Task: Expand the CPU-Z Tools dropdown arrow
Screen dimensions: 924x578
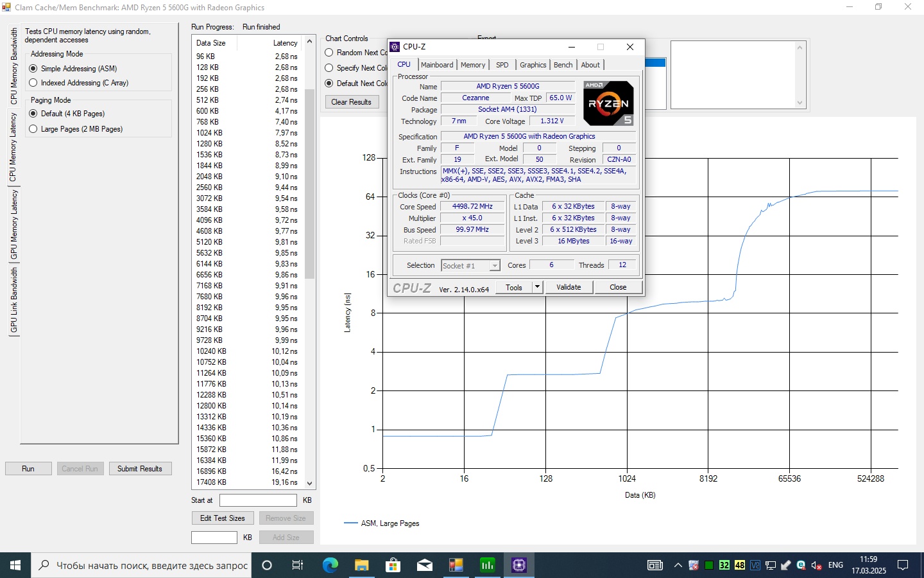Action: click(x=538, y=287)
